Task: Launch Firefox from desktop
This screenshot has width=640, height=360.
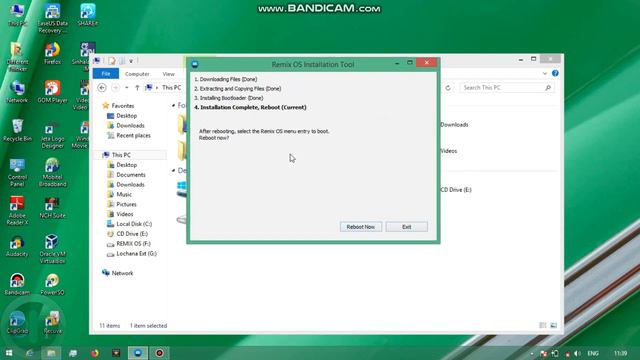Action: click(52, 54)
